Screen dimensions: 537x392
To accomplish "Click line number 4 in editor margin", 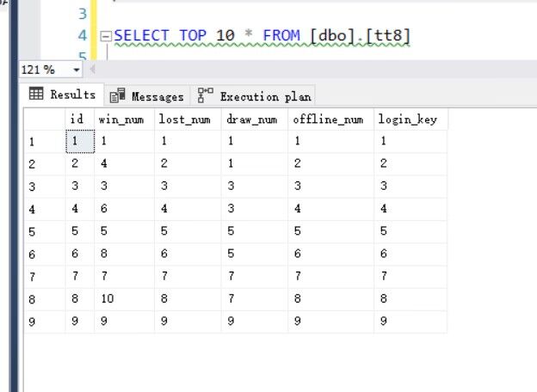I will pos(83,36).
